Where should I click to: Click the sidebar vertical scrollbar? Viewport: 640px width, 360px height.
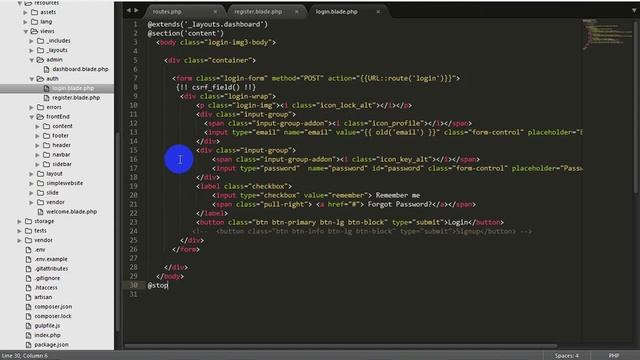click(x=118, y=231)
